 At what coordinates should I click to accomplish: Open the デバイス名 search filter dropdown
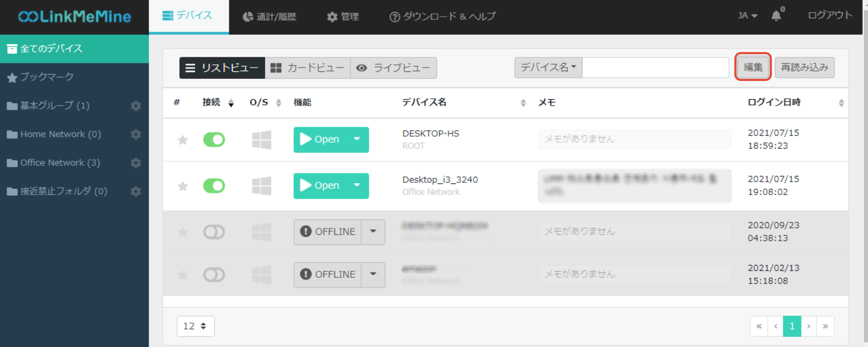[548, 68]
